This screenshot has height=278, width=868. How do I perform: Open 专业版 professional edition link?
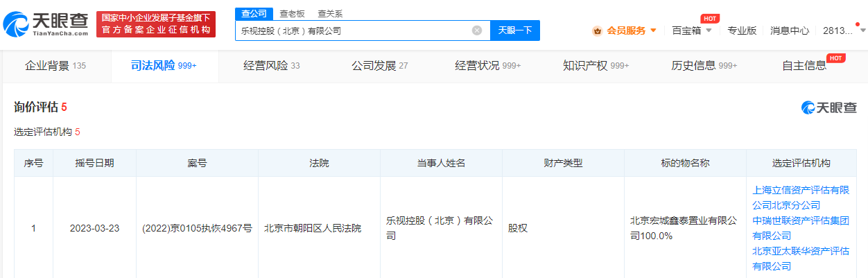(742, 31)
